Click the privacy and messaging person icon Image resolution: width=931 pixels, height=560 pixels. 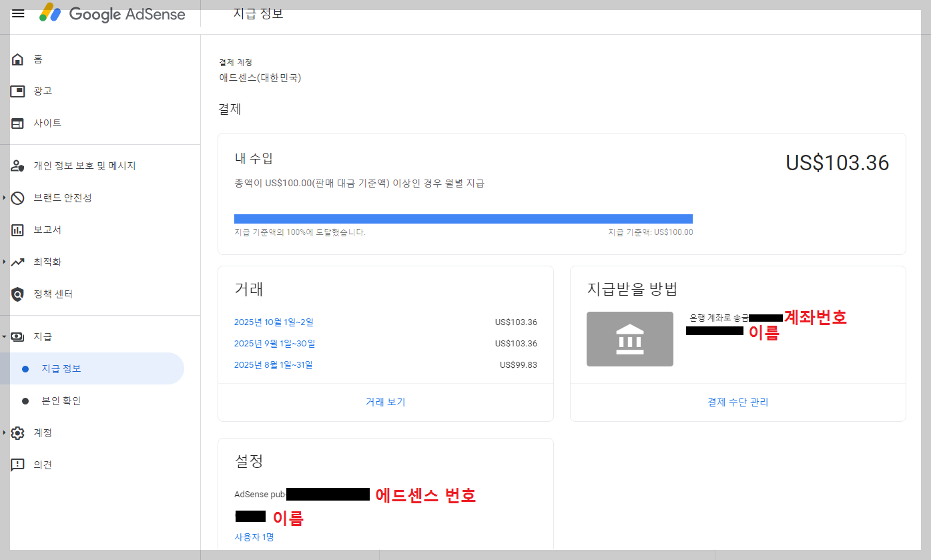[x=18, y=166]
